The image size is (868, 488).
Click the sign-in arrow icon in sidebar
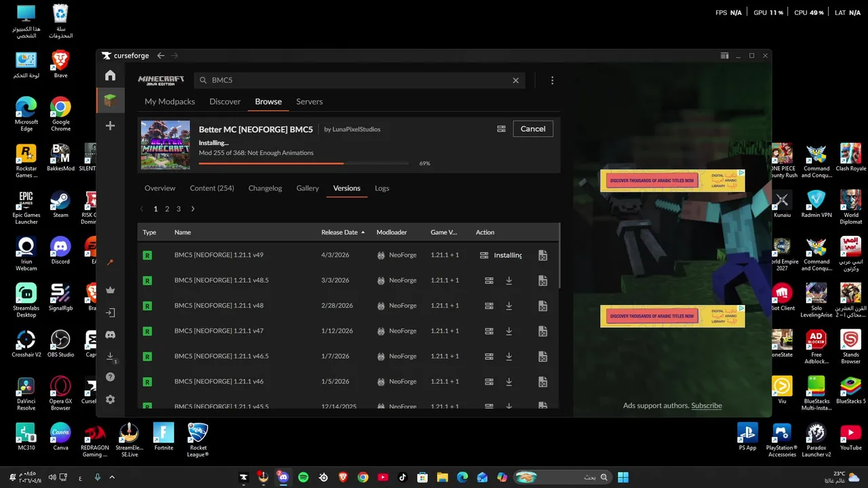click(x=110, y=312)
